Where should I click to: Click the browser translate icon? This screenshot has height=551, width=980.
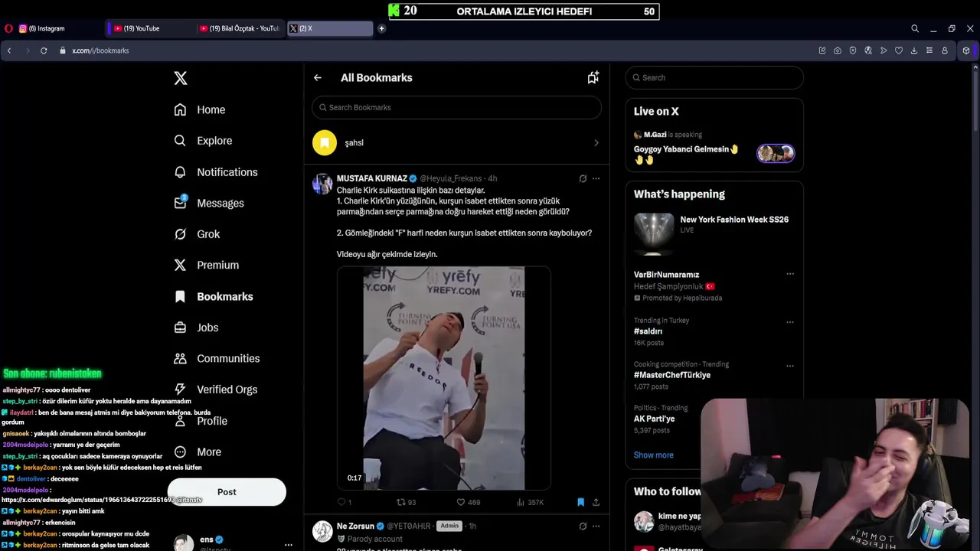(x=868, y=51)
